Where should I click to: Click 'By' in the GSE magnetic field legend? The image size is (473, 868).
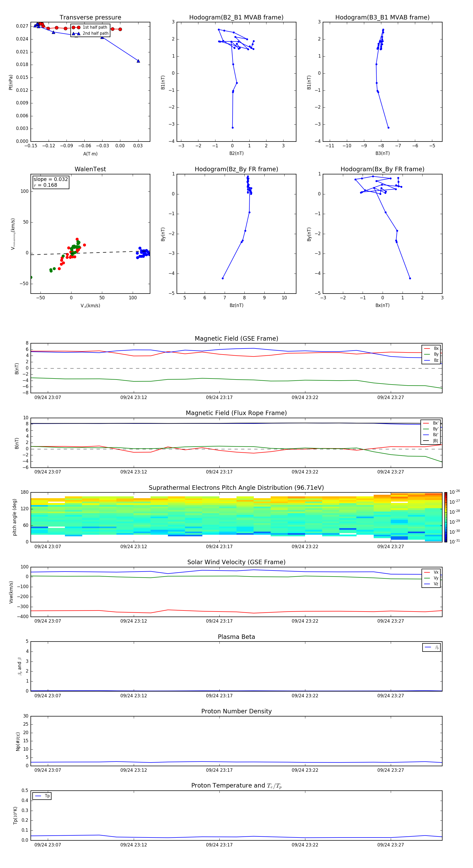click(x=431, y=354)
